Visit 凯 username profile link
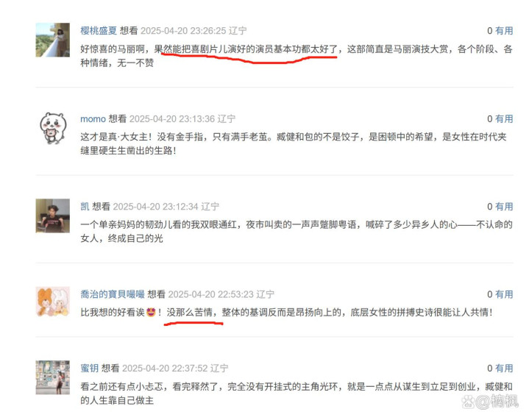 click(85, 207)
